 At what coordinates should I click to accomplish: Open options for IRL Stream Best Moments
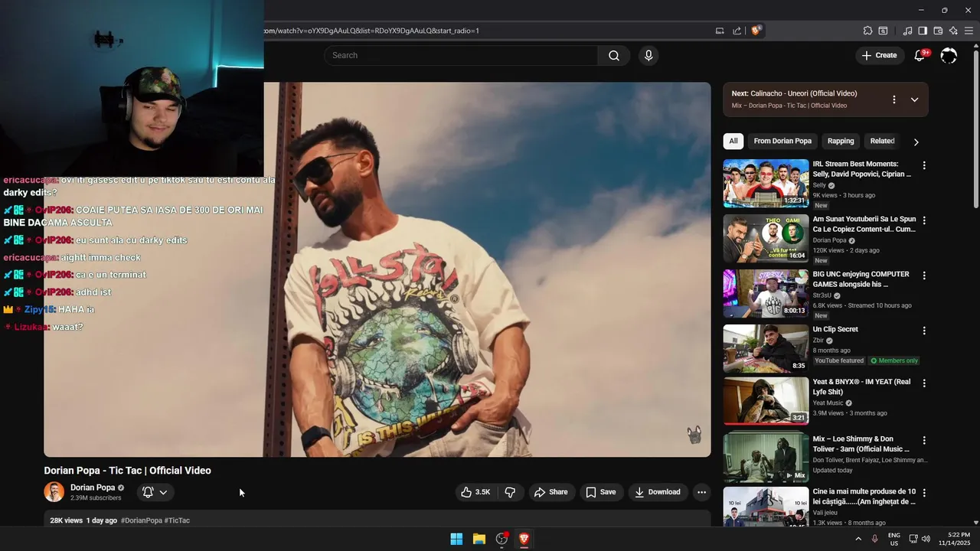(x=924, y=165)
